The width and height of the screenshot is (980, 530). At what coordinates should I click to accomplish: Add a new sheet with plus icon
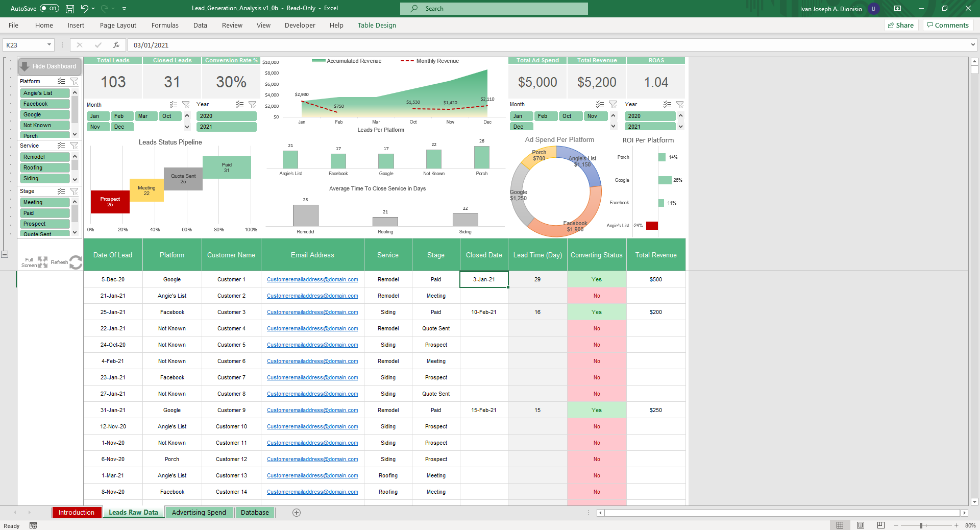297,513
